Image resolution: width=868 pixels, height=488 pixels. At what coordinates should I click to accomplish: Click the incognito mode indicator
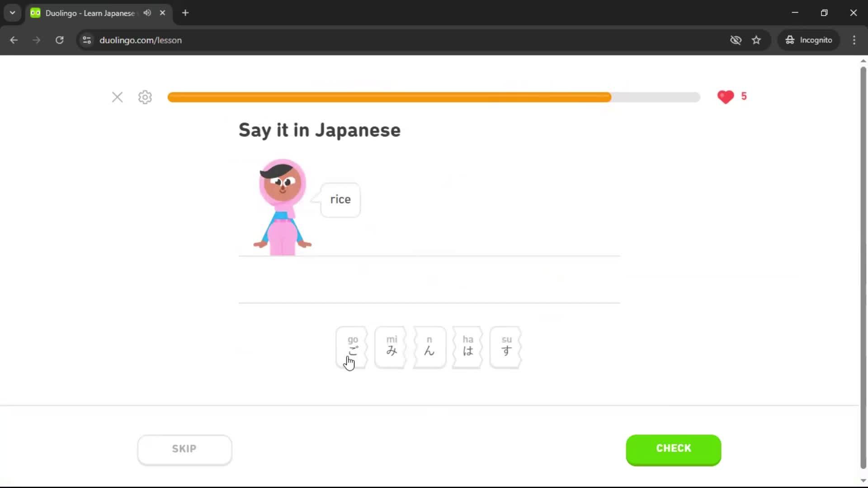(809, 40)
